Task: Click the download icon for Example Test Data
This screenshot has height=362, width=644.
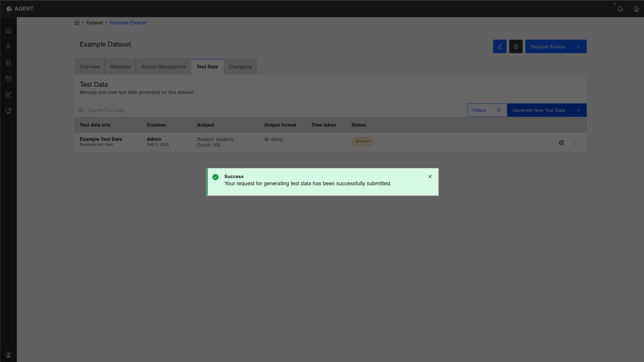Action: (574, 142)
